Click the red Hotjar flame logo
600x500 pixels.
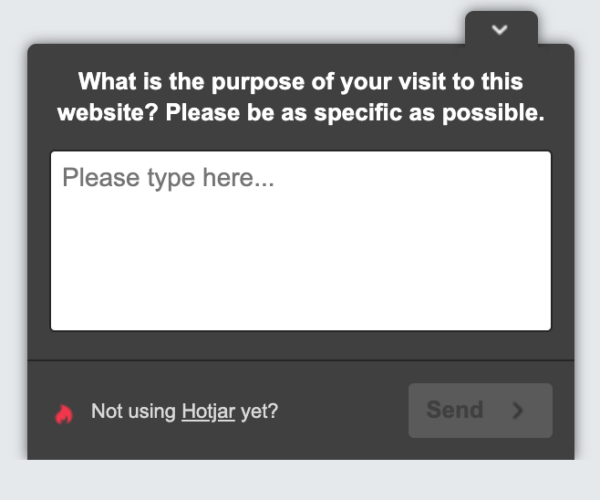[64, 412]
